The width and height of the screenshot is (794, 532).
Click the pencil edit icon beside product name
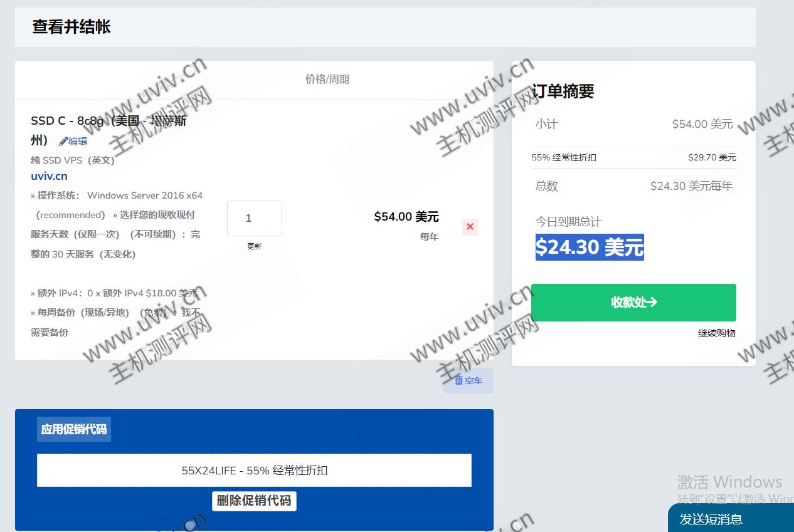pos(63,142)
